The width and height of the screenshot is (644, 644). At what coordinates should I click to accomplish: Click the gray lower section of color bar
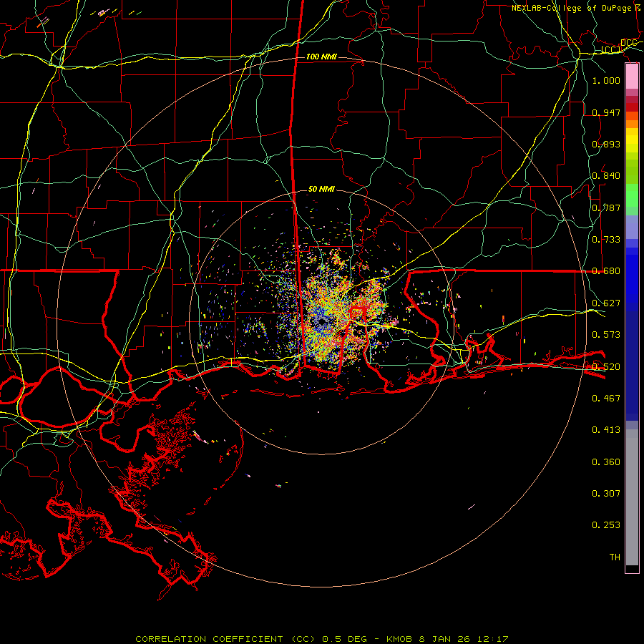[x=632, y=497]
